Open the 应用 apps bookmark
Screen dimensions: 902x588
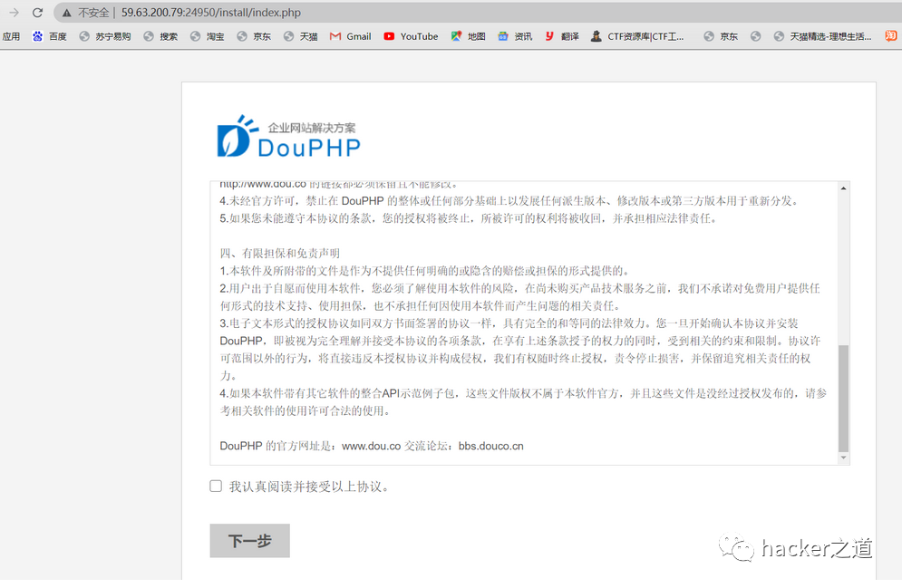click(x=11, y=36)
